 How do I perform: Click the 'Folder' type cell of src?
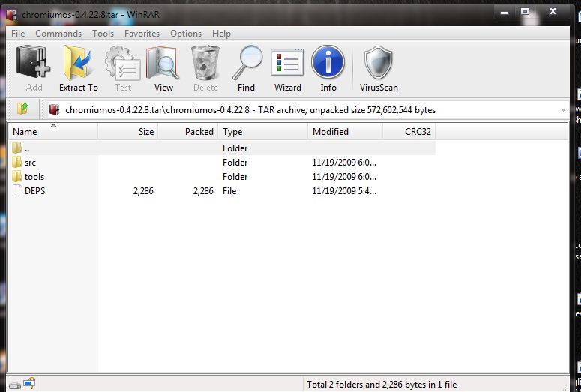click(x=235, y=163)
